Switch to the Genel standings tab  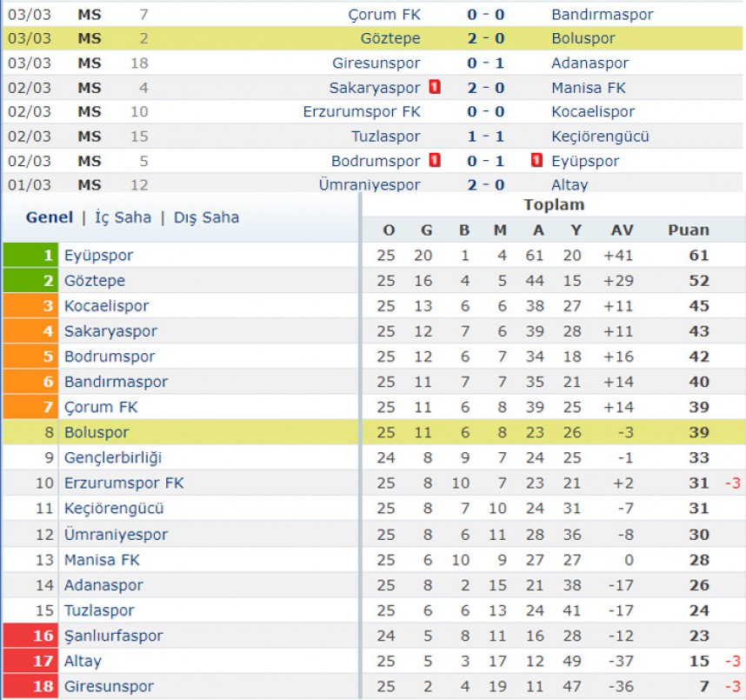50,217
